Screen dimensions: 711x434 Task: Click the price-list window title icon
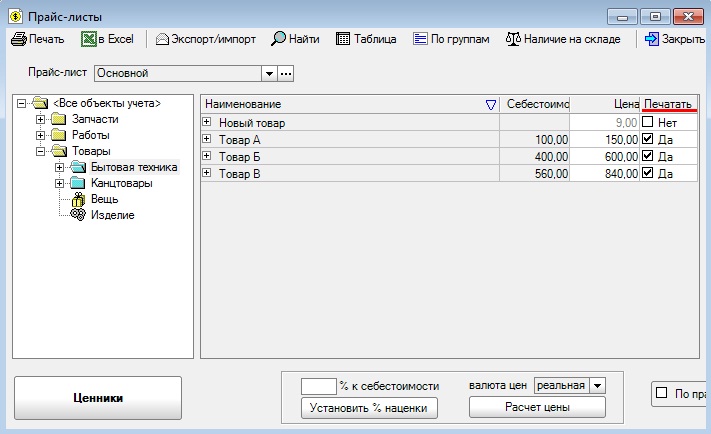pyautogui.click(x=16, y=17)
